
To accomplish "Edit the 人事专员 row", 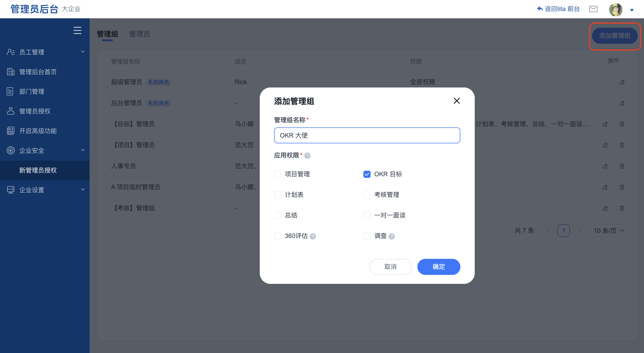I will (605, 166).
